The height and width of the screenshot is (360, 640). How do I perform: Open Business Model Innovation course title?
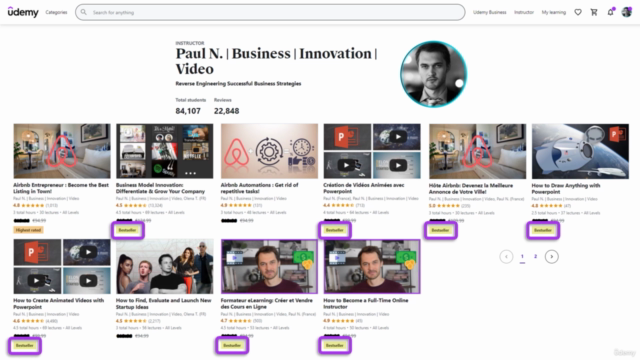pos(160,188)
